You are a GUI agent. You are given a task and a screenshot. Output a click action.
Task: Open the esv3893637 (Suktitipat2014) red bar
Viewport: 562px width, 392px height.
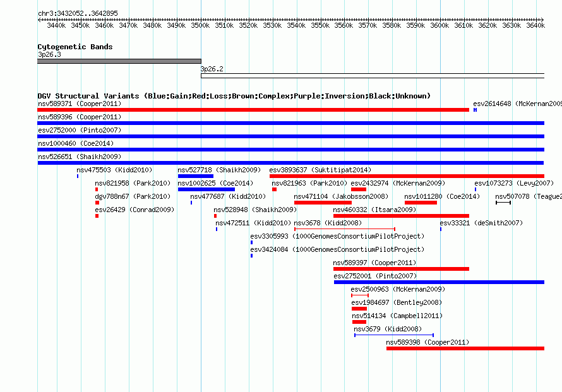(x=407, y=176)
